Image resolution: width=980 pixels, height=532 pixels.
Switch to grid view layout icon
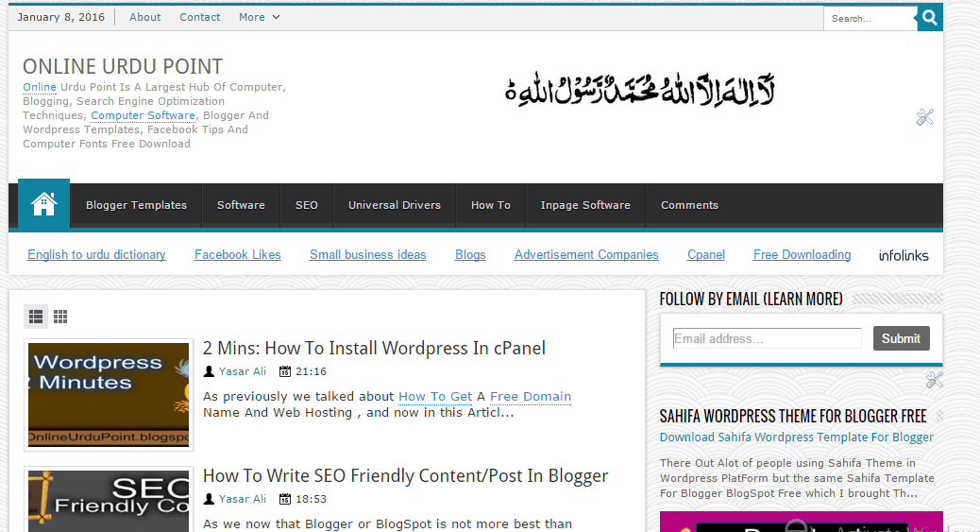pos(60,317)
